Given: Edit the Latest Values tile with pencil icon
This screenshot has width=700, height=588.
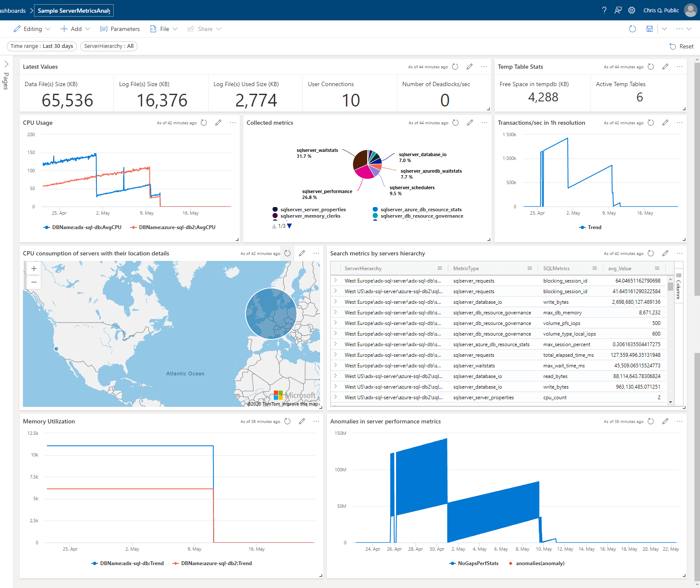Looking at the screenshot, I should click(x=469, y=67).
